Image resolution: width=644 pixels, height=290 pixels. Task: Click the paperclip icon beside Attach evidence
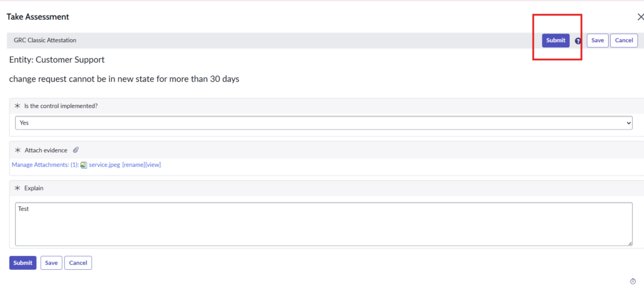coord(76,150)
